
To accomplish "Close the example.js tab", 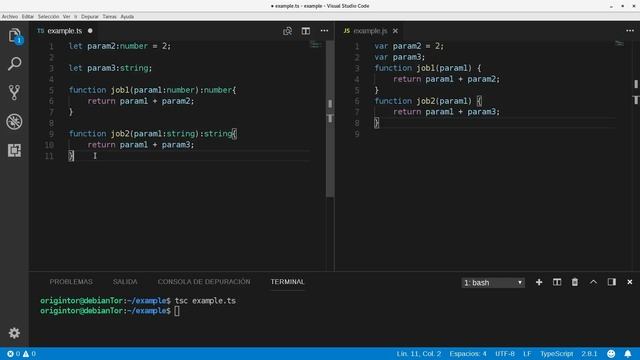I will (x=395, y=31).
